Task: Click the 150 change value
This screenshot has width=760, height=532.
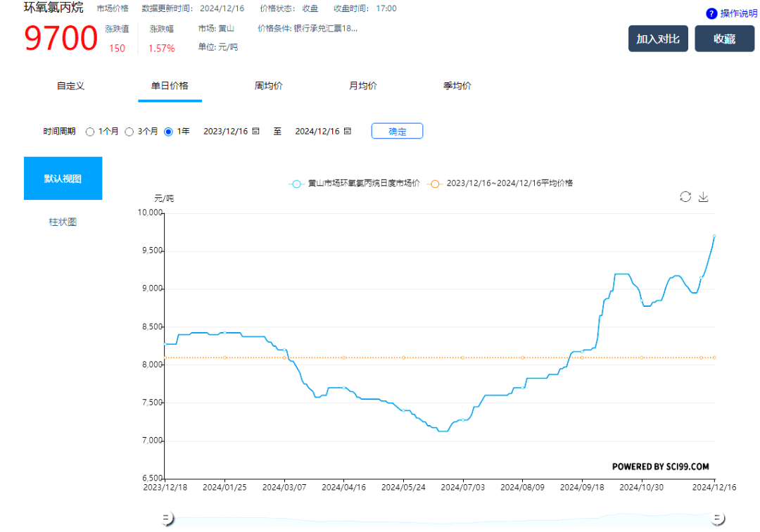Action: [x=117, y=49]
